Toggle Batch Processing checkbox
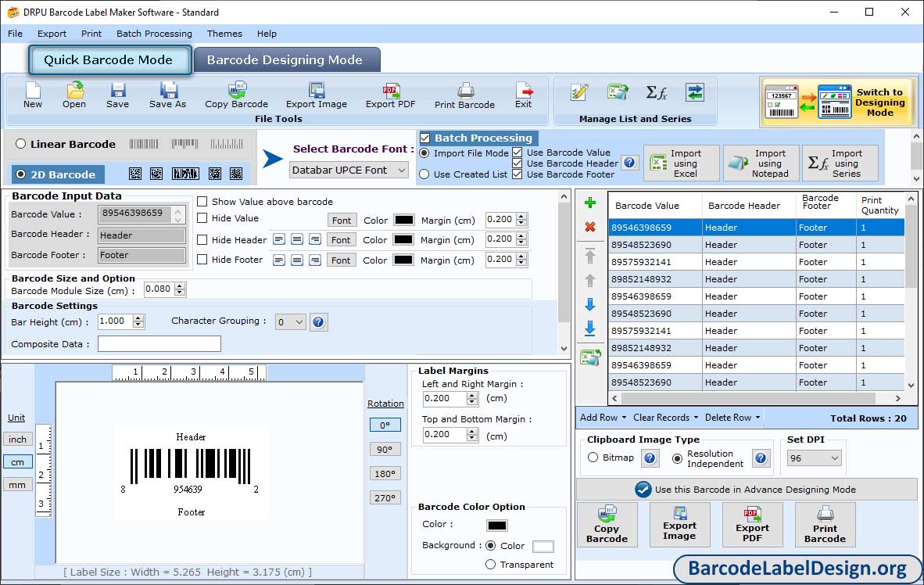Screen dimensions: 924x585 [x=425, y=138]
